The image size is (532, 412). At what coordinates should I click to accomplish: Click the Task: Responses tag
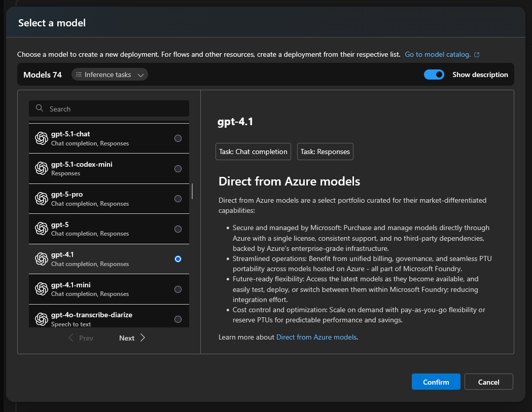325,152
